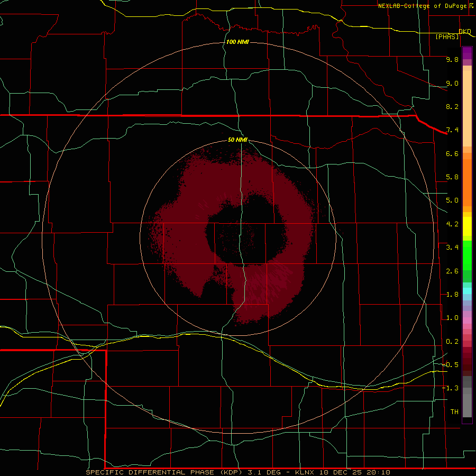
Task: Click the 3.4 color scale value
Action: point(452,248)
